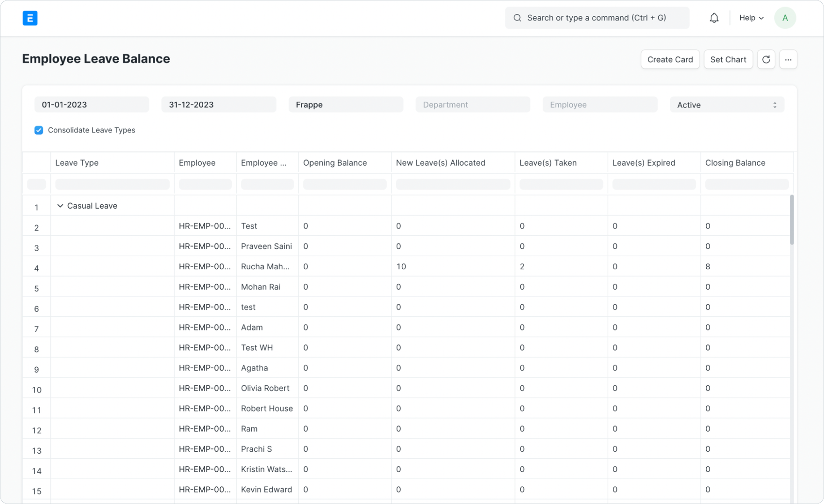824x504 pixels.
Task: Edit the from date 01-01-2023 field
Action: coord(92,105)
